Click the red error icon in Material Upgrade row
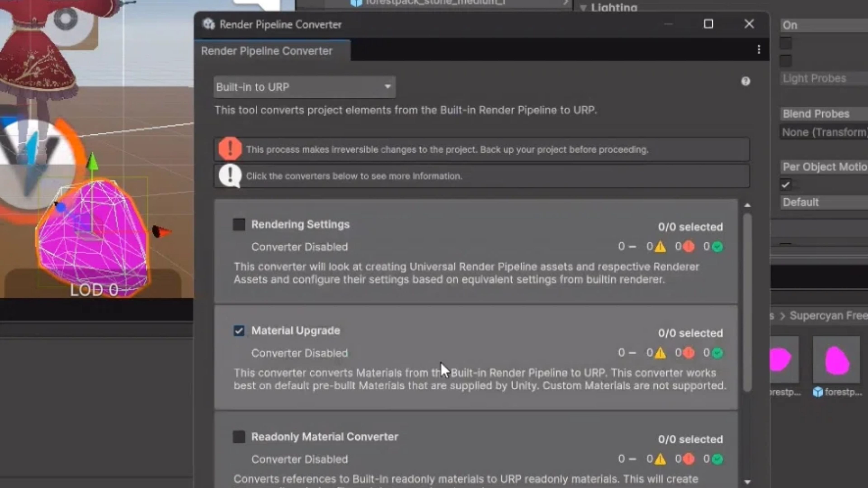The height and width of the screenshot is (488, 868). point(689,353)
